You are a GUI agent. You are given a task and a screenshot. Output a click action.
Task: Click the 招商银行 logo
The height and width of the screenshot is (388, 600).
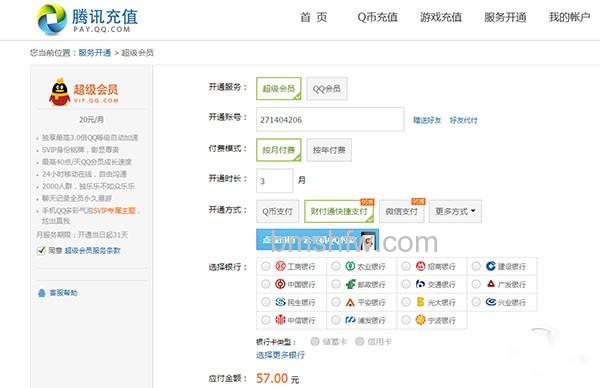(421, 266)
